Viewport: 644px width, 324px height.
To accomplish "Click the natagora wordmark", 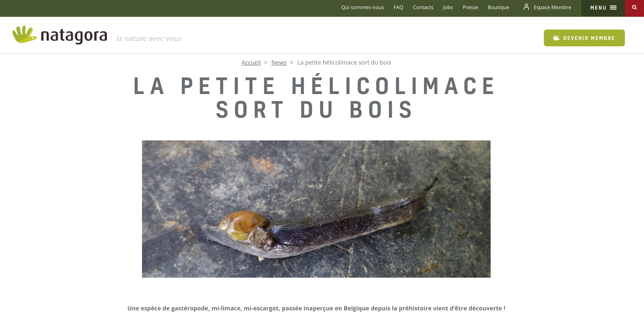I will point(74,36).
